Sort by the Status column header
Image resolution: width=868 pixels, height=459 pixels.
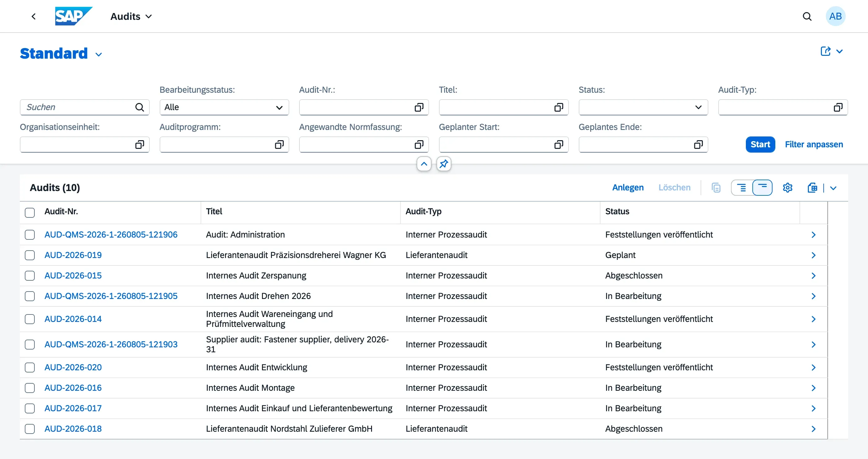point(617,211)
